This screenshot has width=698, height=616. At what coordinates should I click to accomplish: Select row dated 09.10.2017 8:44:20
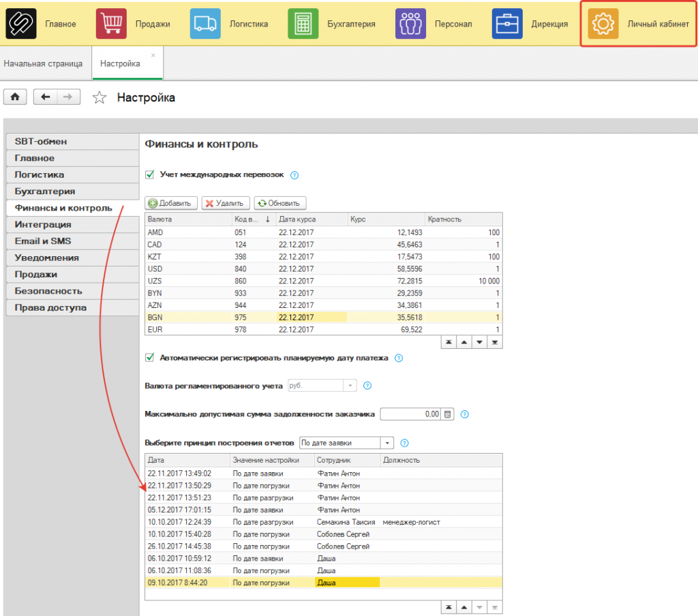pos(324,583)
